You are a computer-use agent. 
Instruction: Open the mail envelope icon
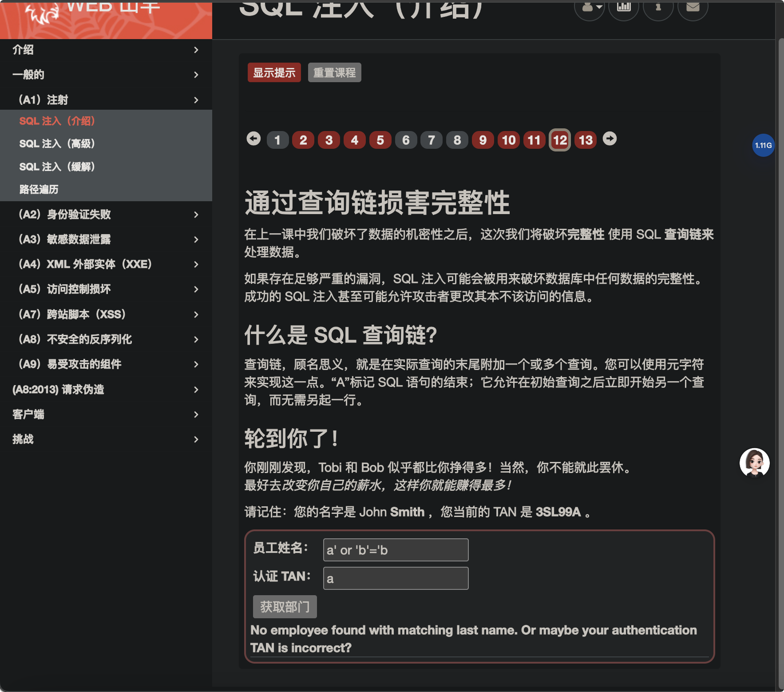[x=693, y=7]
